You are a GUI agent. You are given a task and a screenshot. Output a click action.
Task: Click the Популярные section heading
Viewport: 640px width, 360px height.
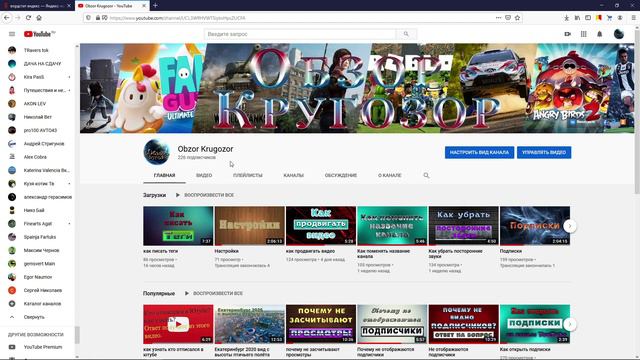point(159,293)
